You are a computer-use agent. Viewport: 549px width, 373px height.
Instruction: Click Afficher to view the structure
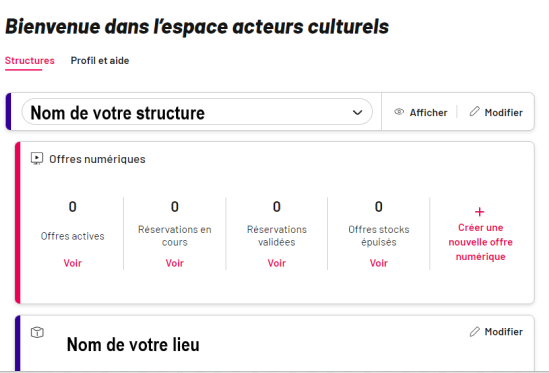(x=428, y=112)
